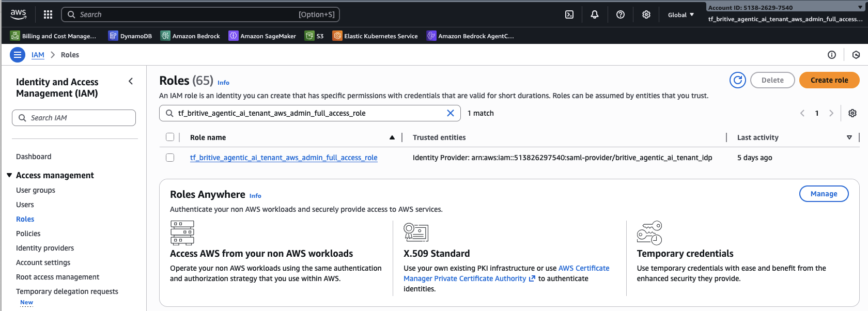Toggle the IAM side navigation hamburger

point(18,55)
